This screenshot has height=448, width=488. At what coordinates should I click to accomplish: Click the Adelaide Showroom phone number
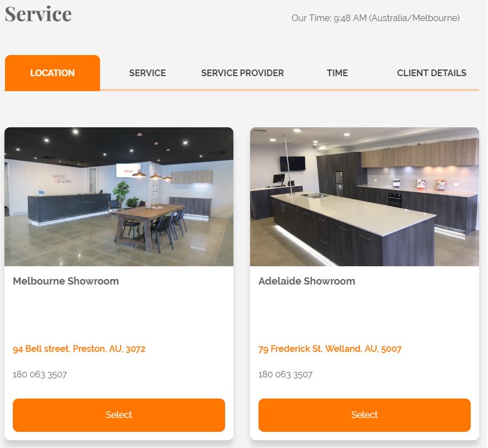click(285, 374)
